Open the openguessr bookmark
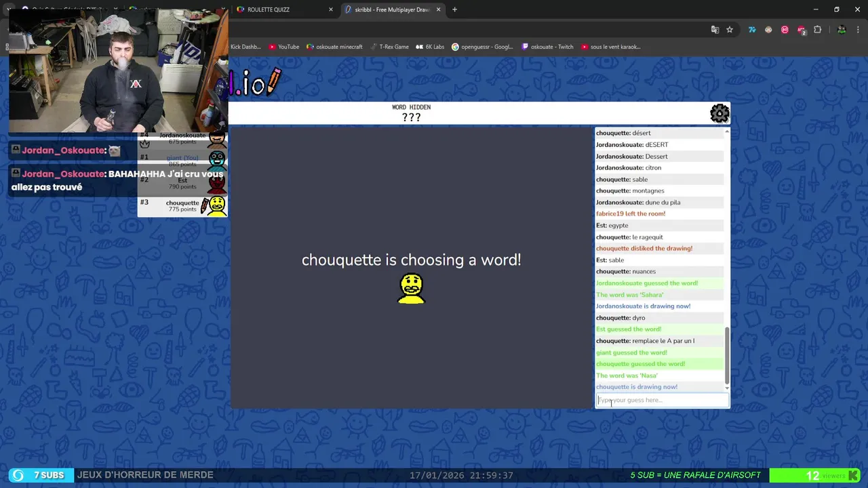 (x=483, y=47)
